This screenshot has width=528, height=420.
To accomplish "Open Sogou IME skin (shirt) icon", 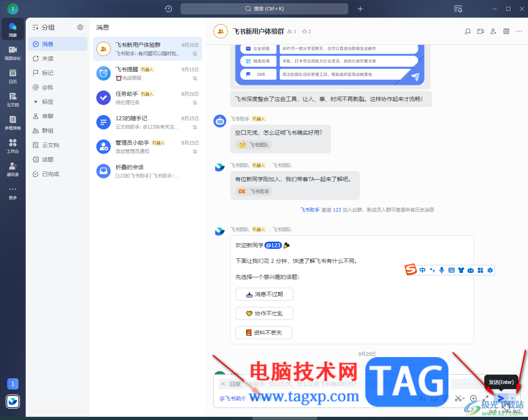I will pyautogui.click(x=461, y=270).
